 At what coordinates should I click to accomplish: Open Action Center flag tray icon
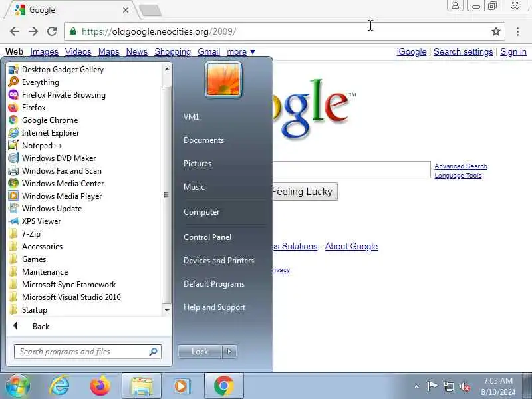click(432, 386)
